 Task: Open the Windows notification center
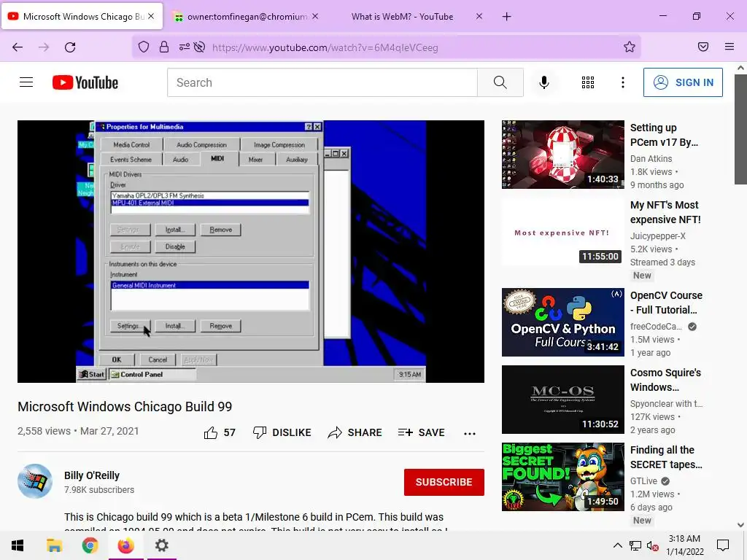(723, 545)
